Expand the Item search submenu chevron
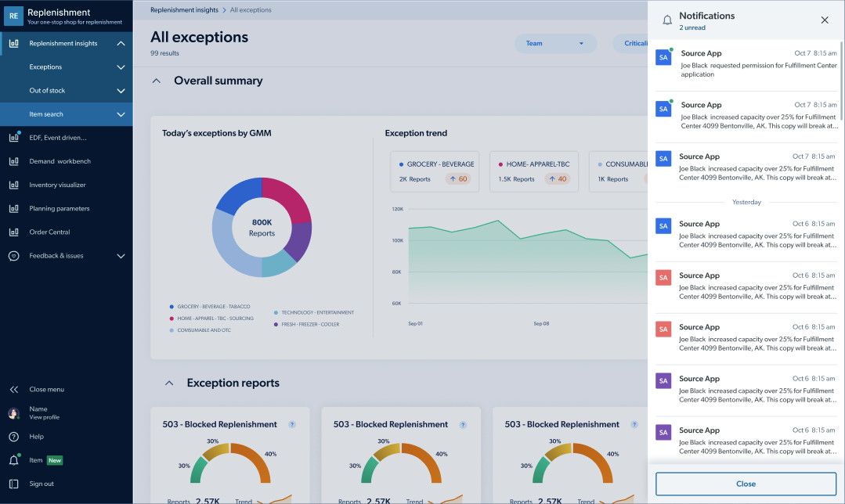The width and height of the screenshot is (845, 504). pos(121,114)
